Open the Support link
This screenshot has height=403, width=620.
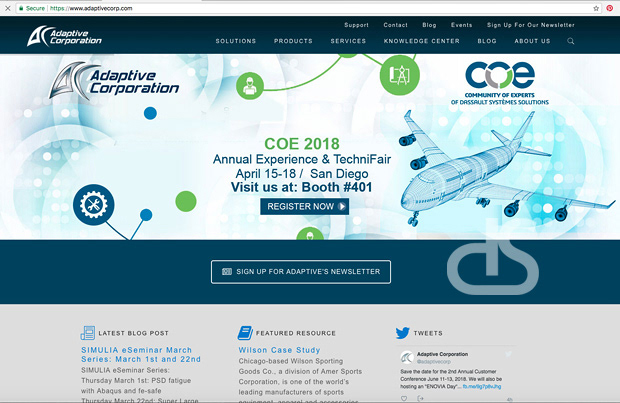(x=356, y=25)
